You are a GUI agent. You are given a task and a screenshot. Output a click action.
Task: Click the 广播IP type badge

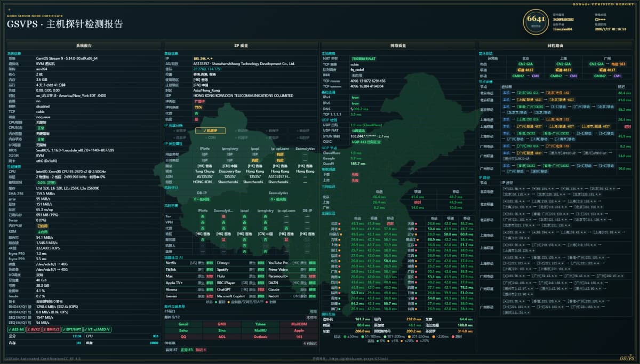coord(199,101)
